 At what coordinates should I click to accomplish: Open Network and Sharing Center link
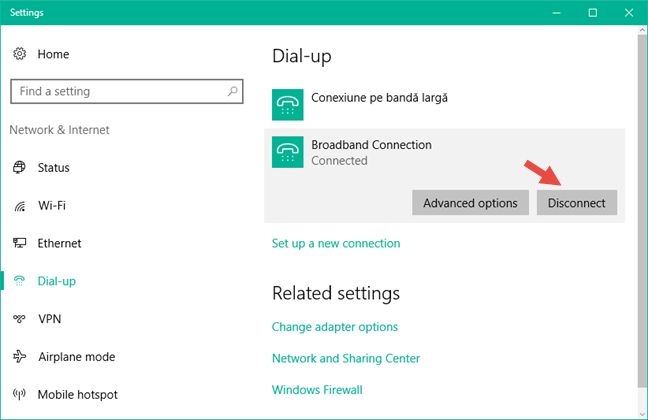tap(346, 358)
